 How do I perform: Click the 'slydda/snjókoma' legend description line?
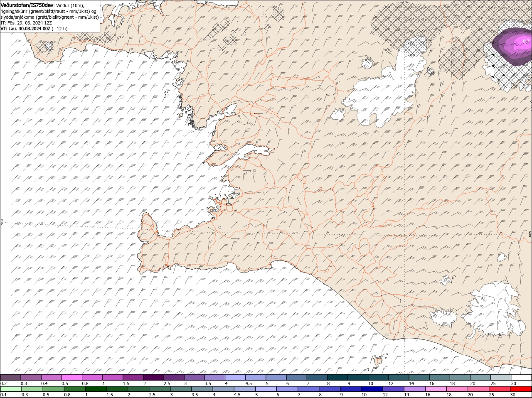click(x=49, y=17)
